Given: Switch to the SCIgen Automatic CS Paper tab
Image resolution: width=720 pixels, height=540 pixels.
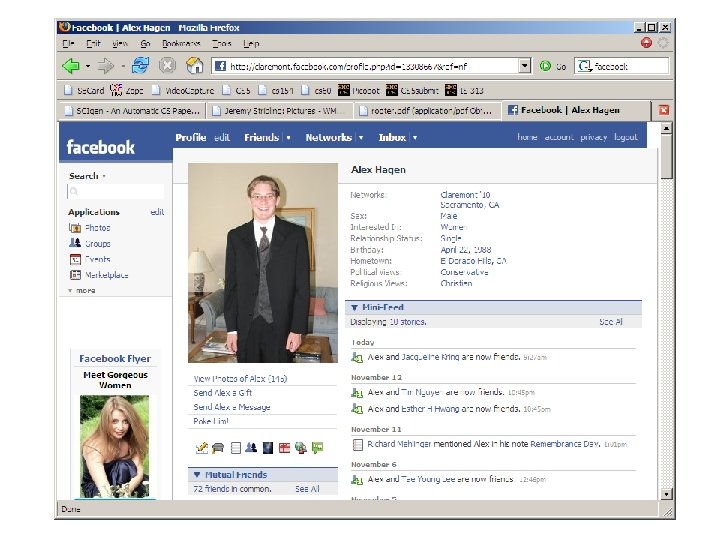Looking at the screenshot, I should point(133,111).
